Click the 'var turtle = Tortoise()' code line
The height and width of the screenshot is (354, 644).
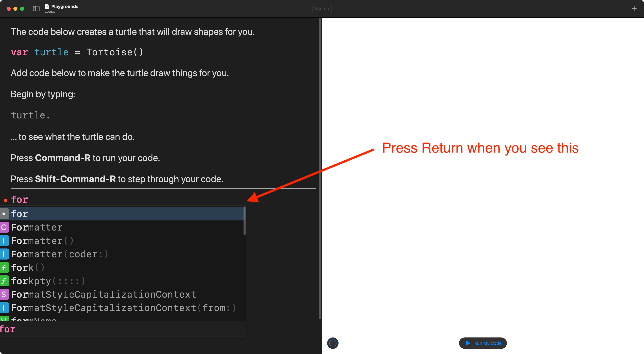(x=77, y=52)
